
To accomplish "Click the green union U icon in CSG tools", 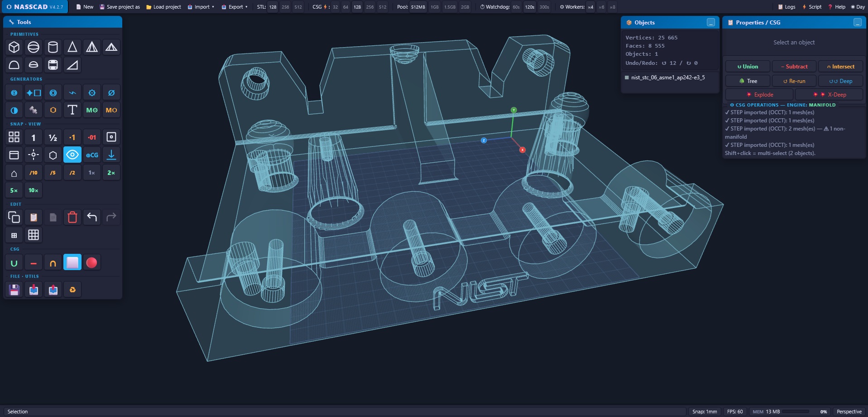I will pyautogui.click(x=14, y=262).
